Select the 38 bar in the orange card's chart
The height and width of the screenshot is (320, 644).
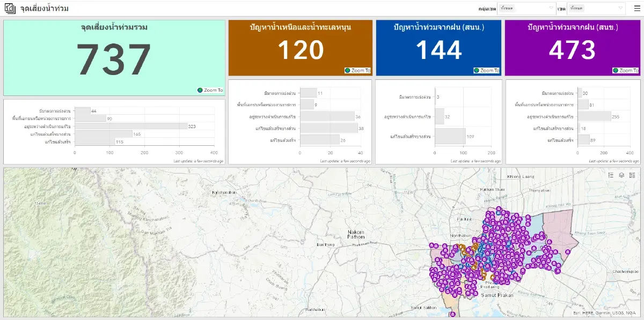(328, 128)
